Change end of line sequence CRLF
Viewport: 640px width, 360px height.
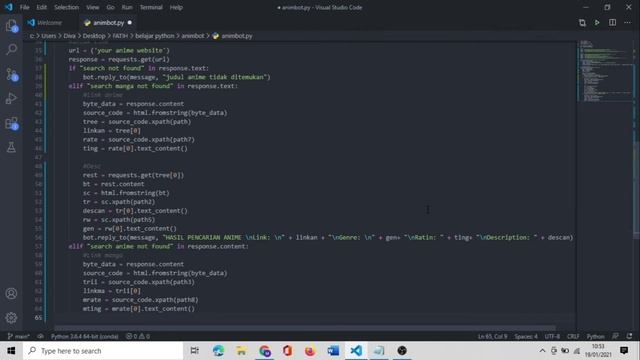(x=573, y=336)
